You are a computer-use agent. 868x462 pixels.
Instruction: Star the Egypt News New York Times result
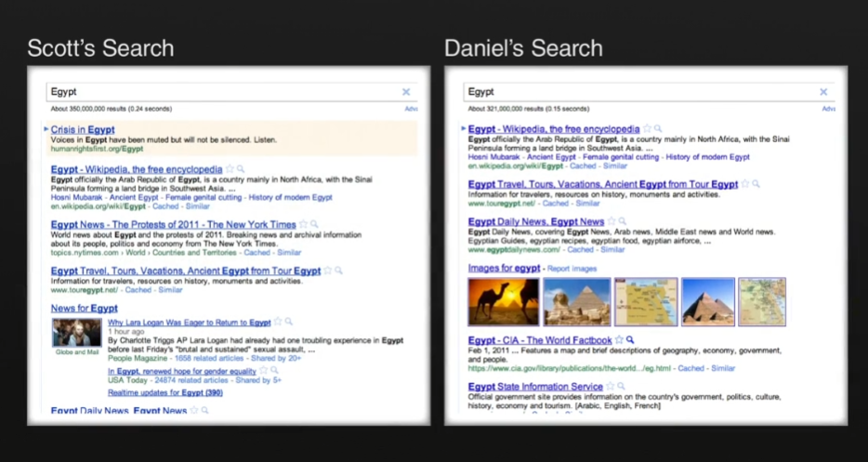point(303,224)
